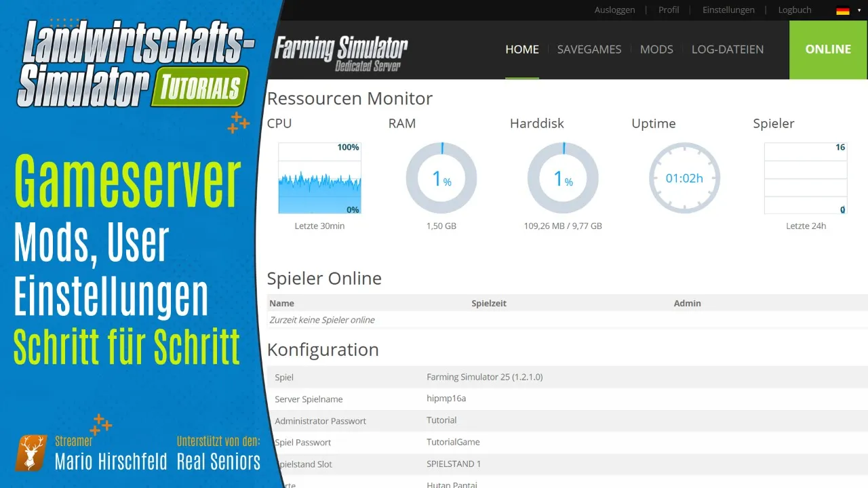Image resolution: width=868 pixels, height=488 pixels.
Task: Click the green ONLINE status button
Action: pyautogui.click(x=829, y=49)
